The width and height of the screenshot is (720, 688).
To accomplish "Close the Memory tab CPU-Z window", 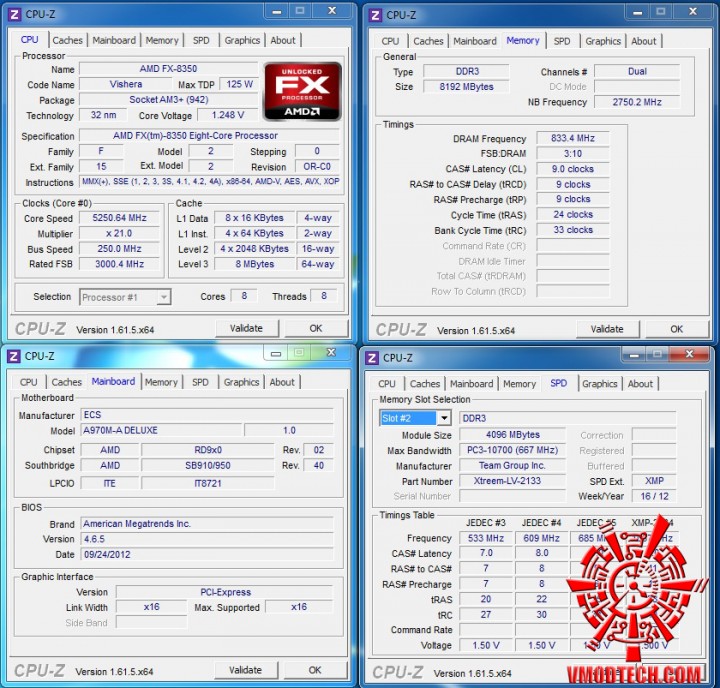I will coord(693,11).
